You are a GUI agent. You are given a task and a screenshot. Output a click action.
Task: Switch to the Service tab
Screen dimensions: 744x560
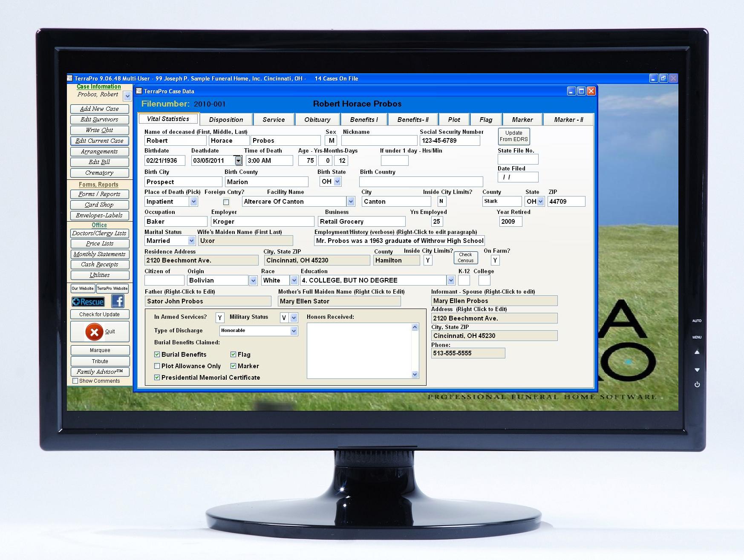tap(274, 120)
